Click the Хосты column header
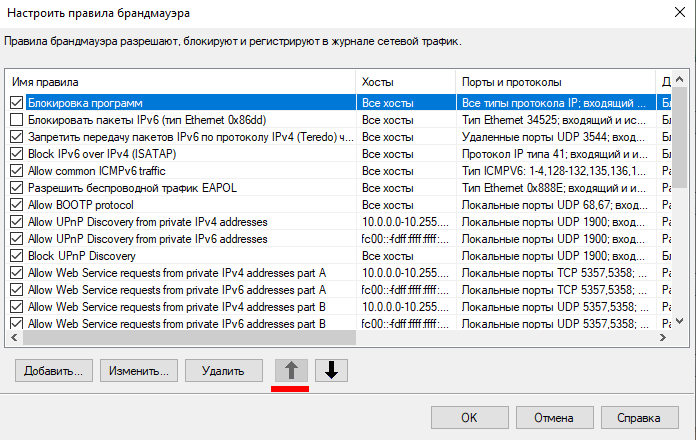Screen dimensions: 696x440 coord(405,81)
